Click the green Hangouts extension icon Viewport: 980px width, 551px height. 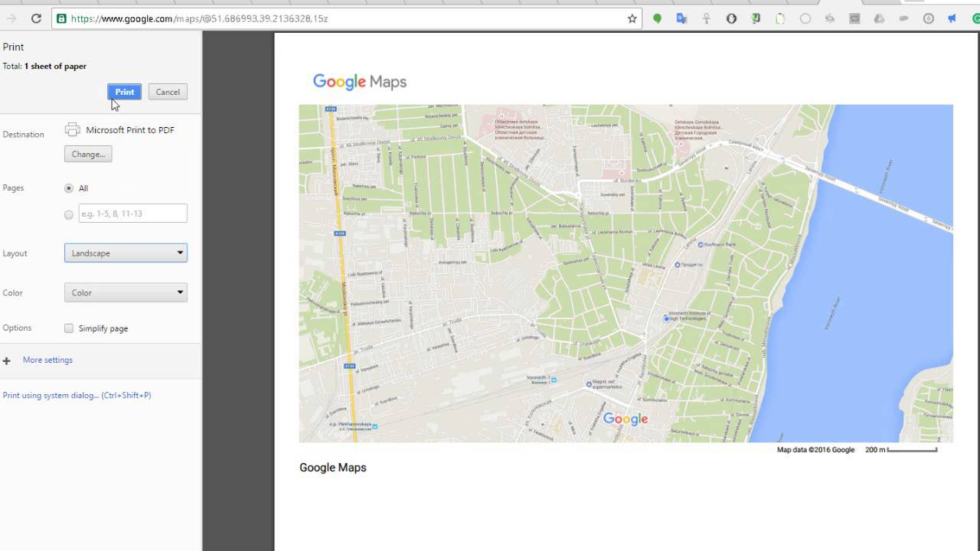click(657, 18)
